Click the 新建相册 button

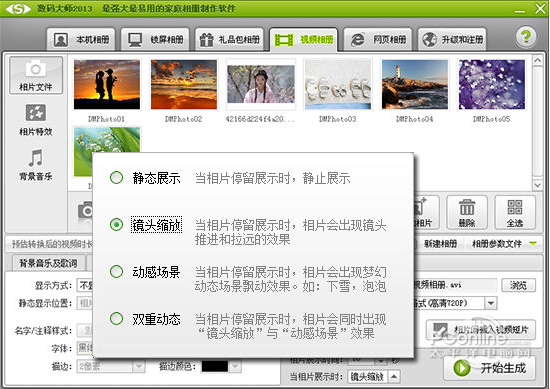[x=441, y=243]
